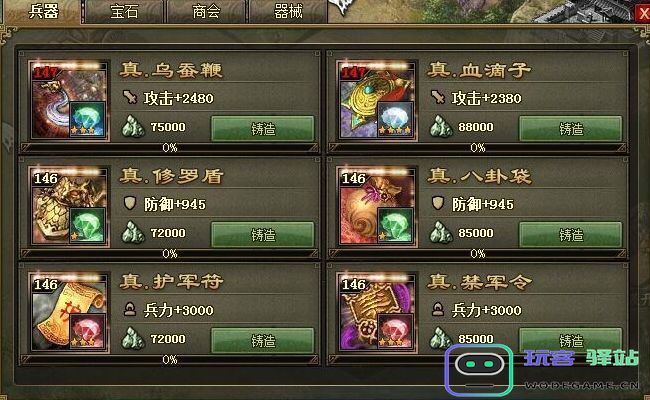
Task: Close the panel with the red X
Action: [643, 14]
